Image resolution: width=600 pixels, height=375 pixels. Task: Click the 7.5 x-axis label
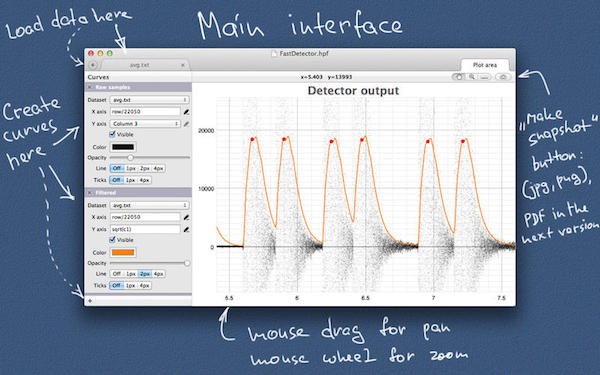coord(501,298)
